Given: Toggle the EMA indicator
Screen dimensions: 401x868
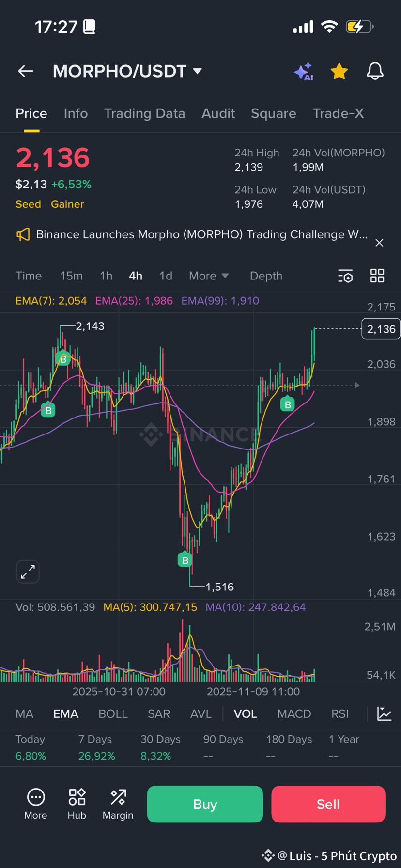Looking at the screenshot, I should pyautogui.click(x=66, y=714).
